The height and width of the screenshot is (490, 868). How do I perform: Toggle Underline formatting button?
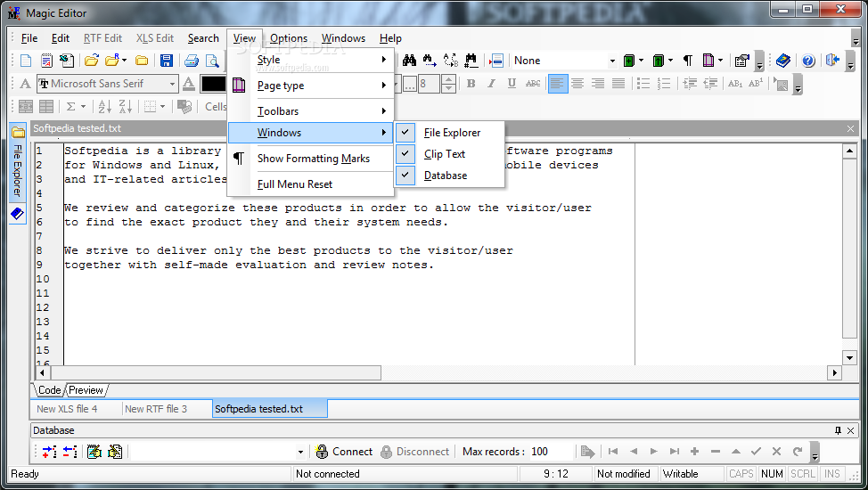[x=512, y=84]
